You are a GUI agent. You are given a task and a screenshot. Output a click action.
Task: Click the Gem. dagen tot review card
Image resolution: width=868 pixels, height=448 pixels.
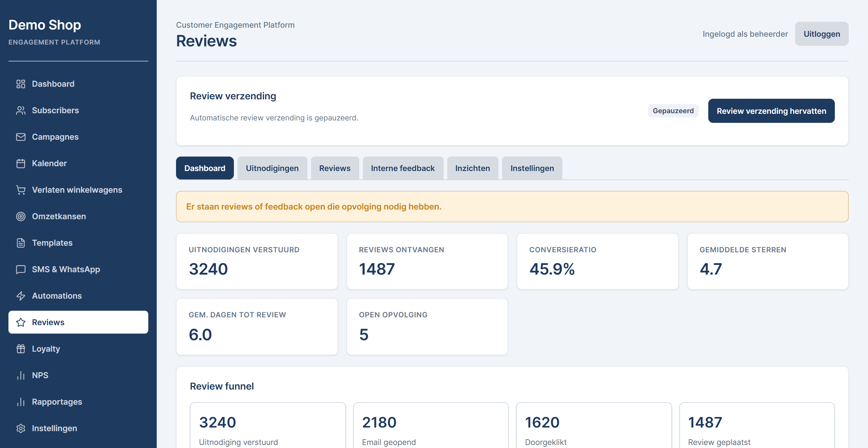[x=257, y=326]
